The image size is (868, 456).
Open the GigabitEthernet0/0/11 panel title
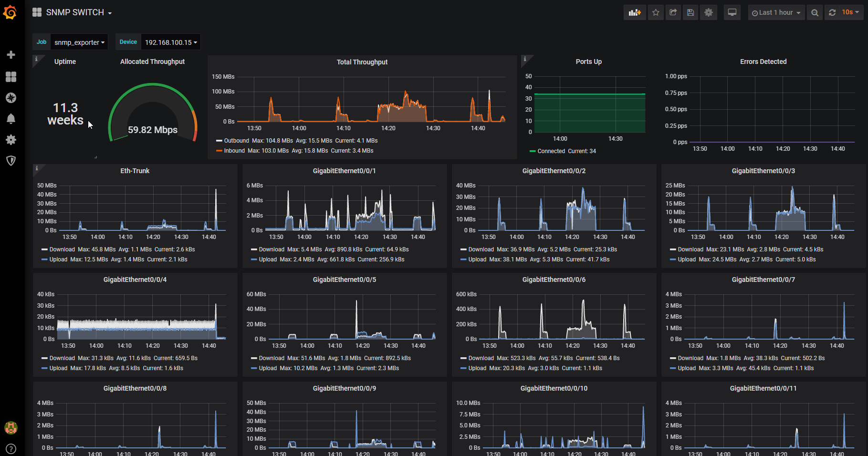pyautogui.click(x=763, y=388)
